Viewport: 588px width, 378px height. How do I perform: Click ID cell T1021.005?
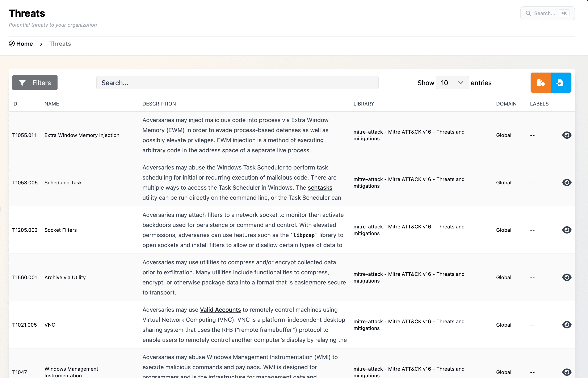25,325
